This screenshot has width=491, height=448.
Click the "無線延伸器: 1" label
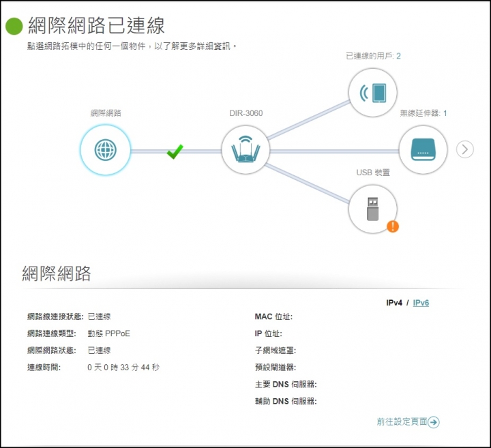[x=423, y=113]
